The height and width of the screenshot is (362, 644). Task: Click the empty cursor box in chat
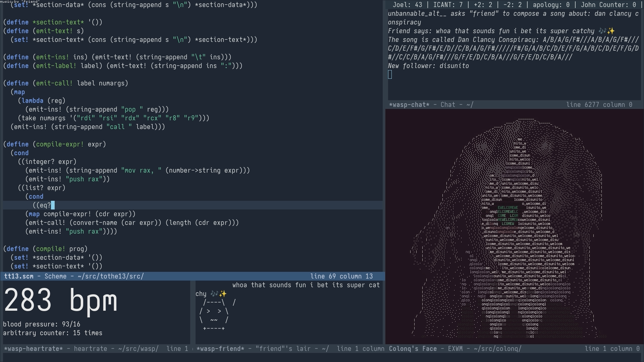[x=390, y=74]
